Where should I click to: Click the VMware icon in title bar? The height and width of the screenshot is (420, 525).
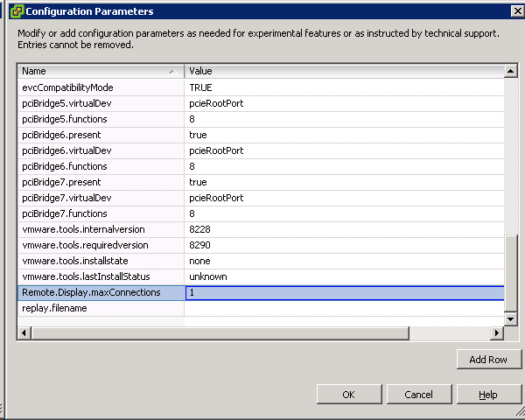click(16, 11)
